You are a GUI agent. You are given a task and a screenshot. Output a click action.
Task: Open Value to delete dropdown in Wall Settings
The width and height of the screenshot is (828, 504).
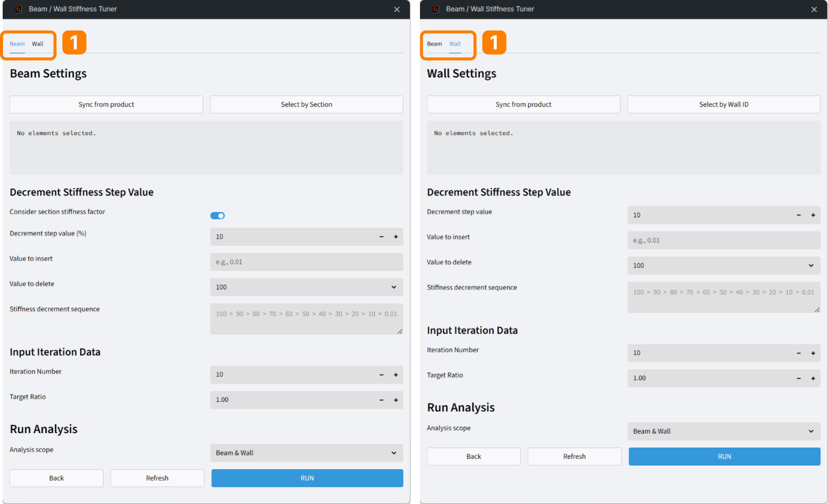pyautogui.click(x=724, y=266)
